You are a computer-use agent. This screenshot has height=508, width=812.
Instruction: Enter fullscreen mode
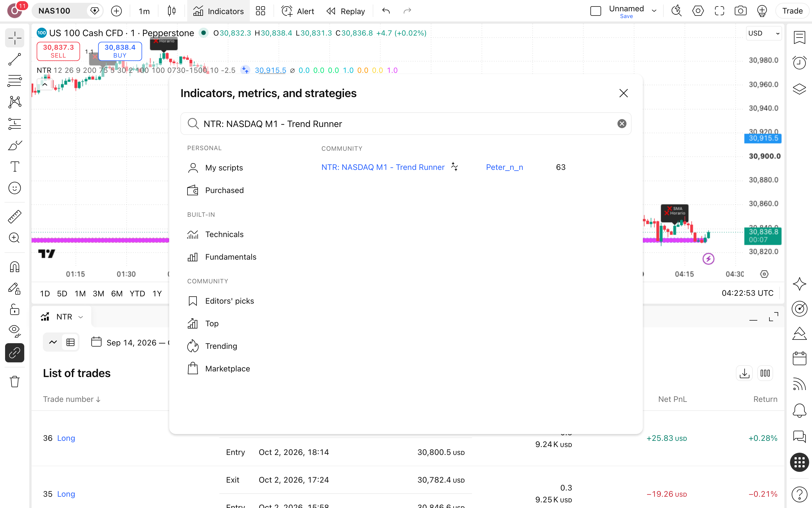720,11
